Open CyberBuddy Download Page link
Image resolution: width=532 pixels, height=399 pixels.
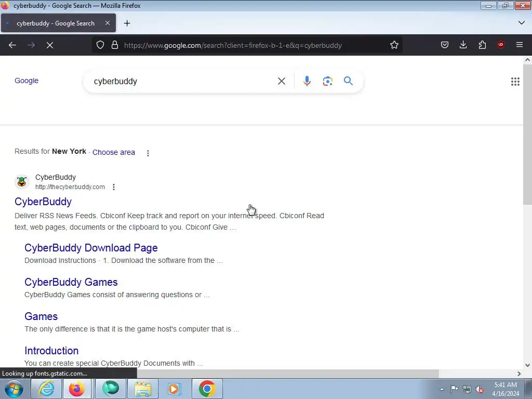tap(91, 248)
